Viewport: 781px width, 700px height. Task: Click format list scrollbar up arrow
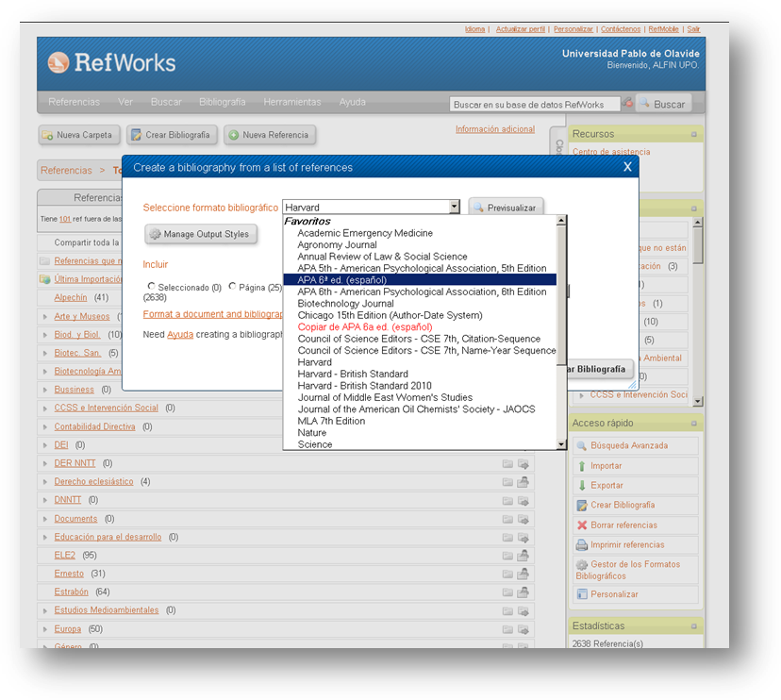coord(561,220)
